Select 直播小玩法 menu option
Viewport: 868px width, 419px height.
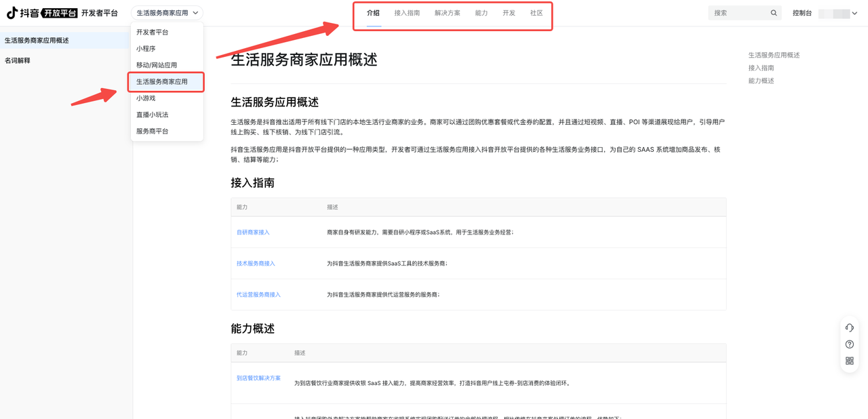pos(152,115)
